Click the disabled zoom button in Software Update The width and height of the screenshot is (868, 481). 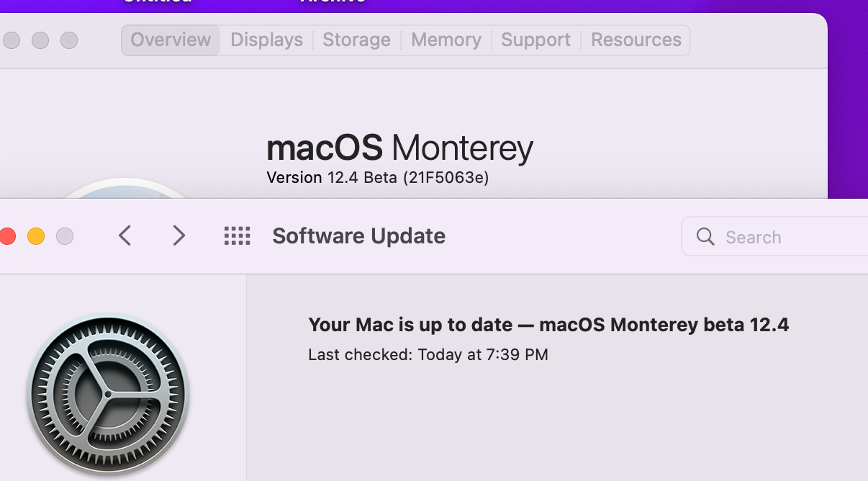click(65, 236)
